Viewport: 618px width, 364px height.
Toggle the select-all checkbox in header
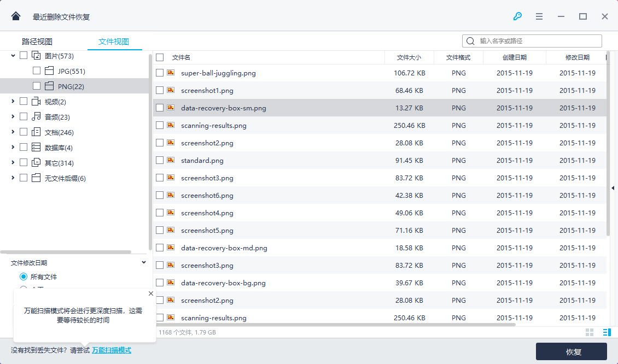160,57
